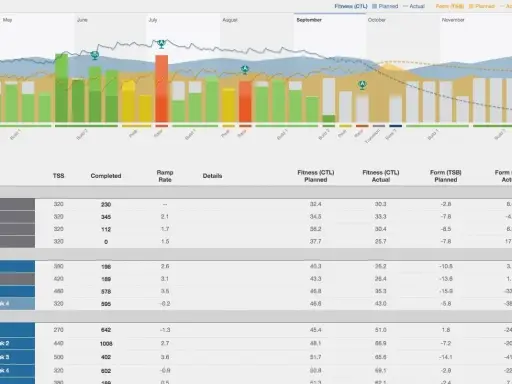
Task: Click the race event icon in August
Action: (245, 70)
